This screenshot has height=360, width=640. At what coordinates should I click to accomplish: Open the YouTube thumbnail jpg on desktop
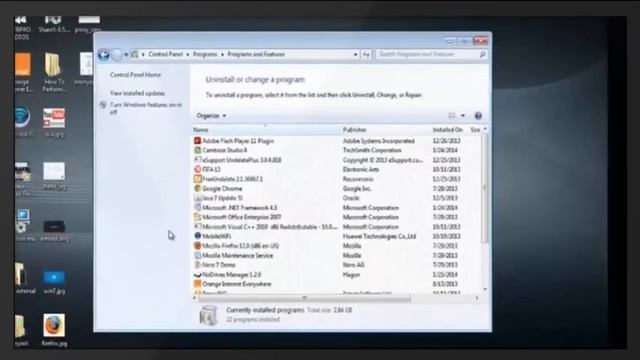click(54, 122)
